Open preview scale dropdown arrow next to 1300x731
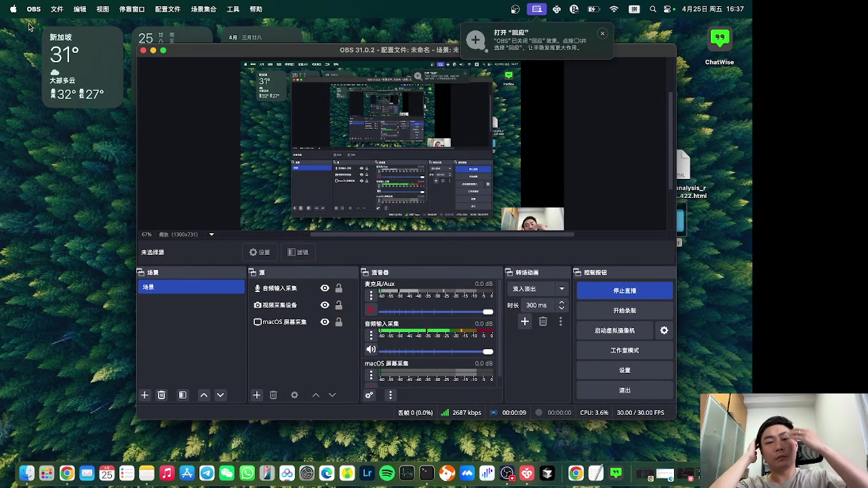The height and width of the screenshot is (488, 868). (211, 235)
